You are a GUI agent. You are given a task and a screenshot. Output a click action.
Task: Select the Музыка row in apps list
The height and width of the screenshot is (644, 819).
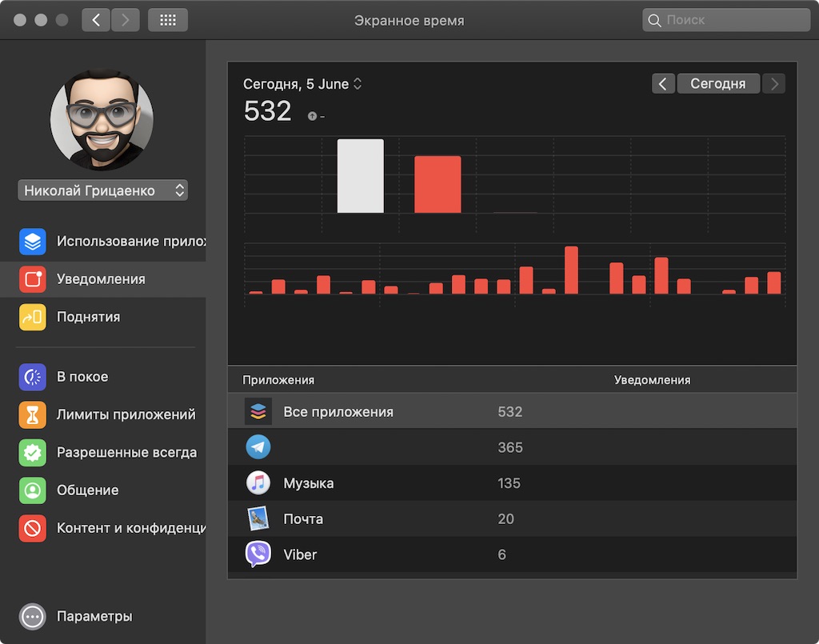coord(513,483)
